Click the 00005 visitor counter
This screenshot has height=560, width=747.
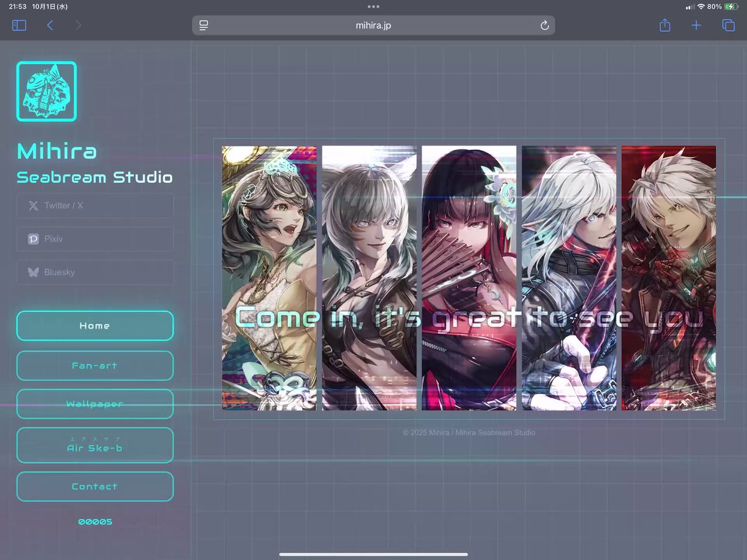(95, 522)
